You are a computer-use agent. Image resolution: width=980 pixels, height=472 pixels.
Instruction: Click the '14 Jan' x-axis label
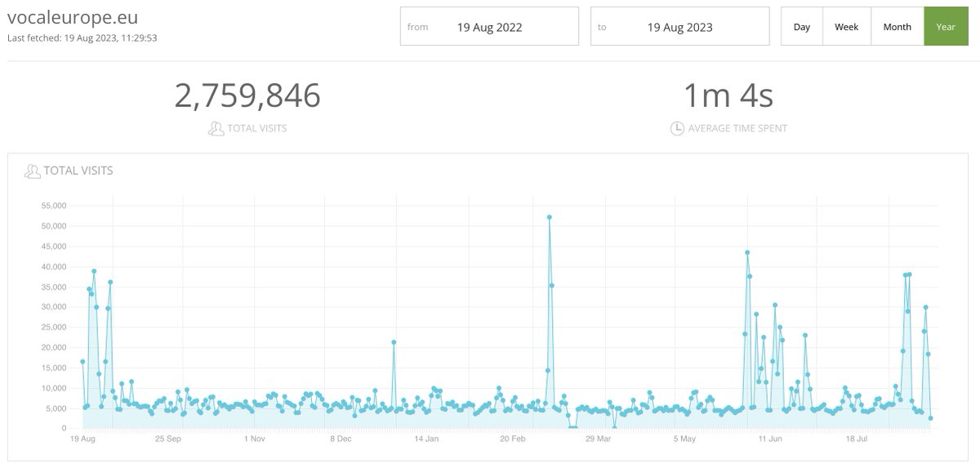[426, 439]
